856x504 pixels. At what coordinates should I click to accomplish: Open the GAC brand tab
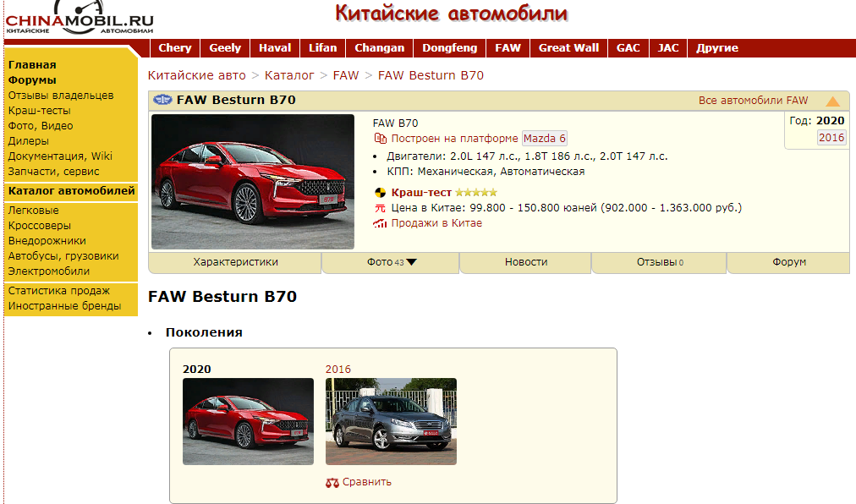(x=628, y=48)
